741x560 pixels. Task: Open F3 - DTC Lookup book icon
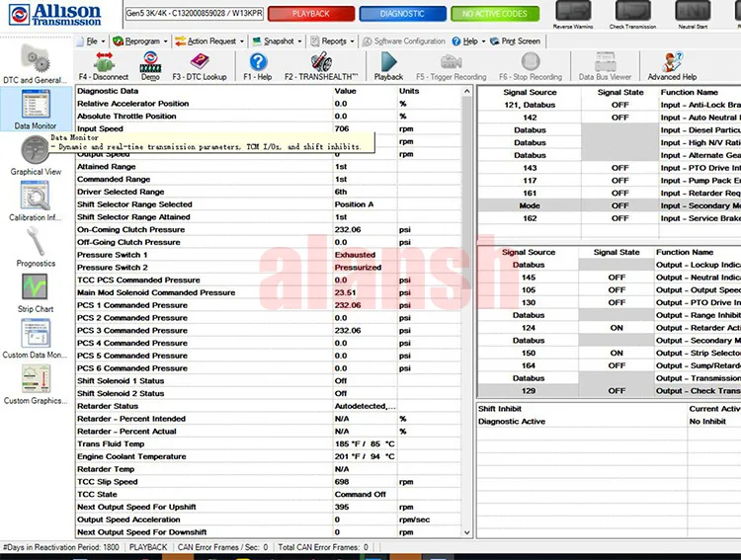(200, 61)
